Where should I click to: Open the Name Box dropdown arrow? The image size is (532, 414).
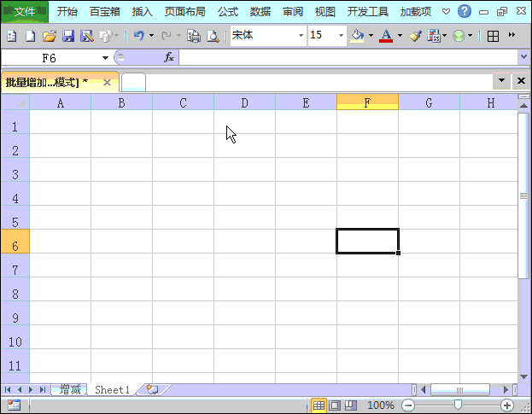coord(106,58)
